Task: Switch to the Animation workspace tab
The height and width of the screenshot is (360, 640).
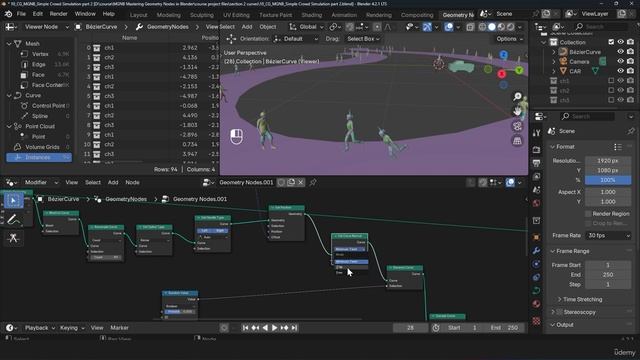Action: click(344, 15)
